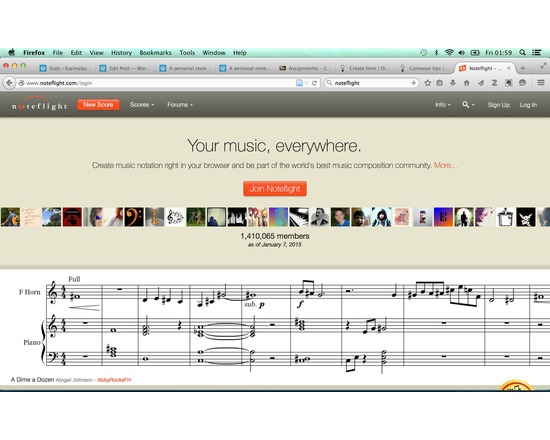This screenshot has width=550, height=440.
Task: Click the Sign Up link
Action: (x=498, y=105)
